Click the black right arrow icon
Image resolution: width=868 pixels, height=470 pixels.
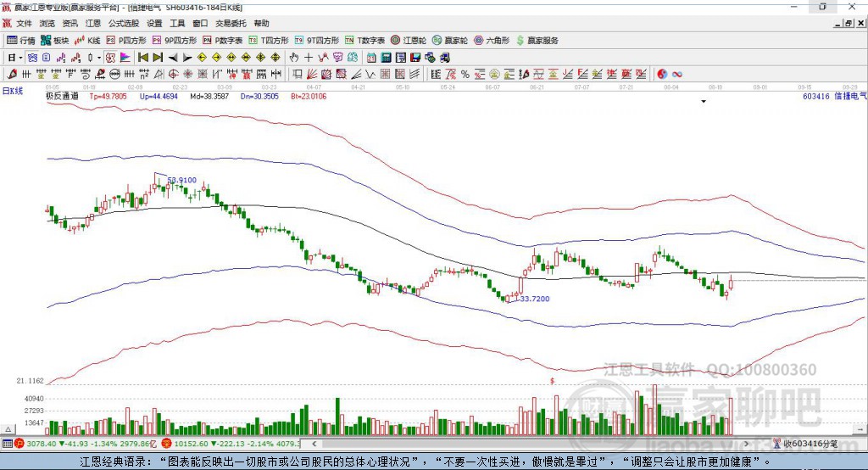187,58
